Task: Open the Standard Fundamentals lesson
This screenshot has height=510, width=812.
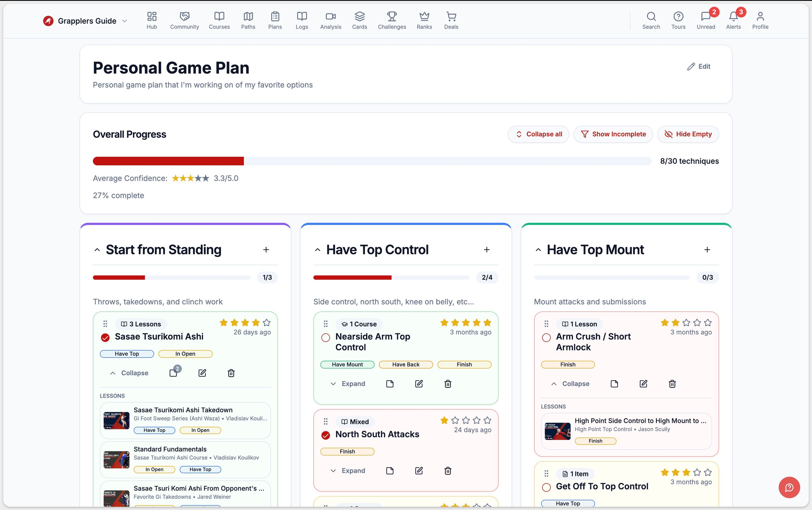Action: pyautogui.click(x=185, y=459)
